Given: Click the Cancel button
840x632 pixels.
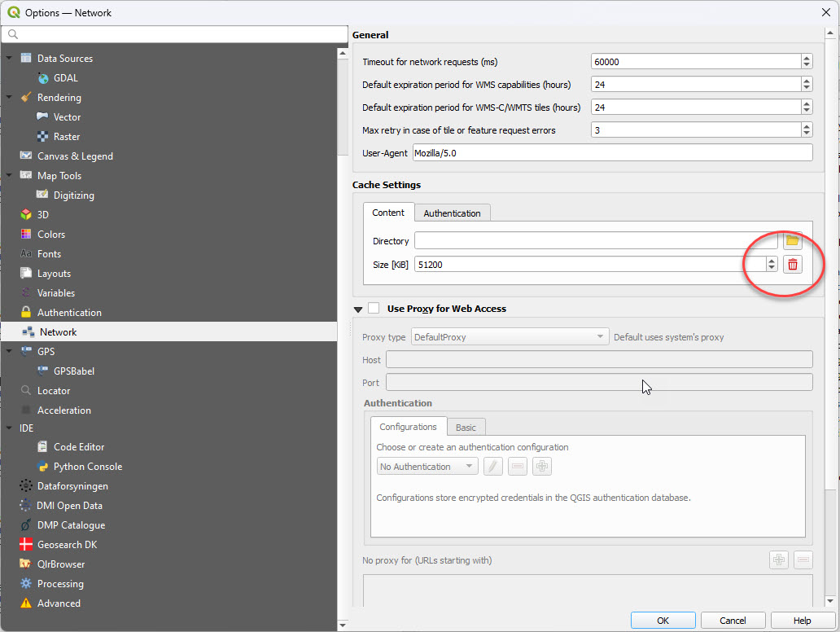Looking at the screenshot, I should (x=733, y=621).
